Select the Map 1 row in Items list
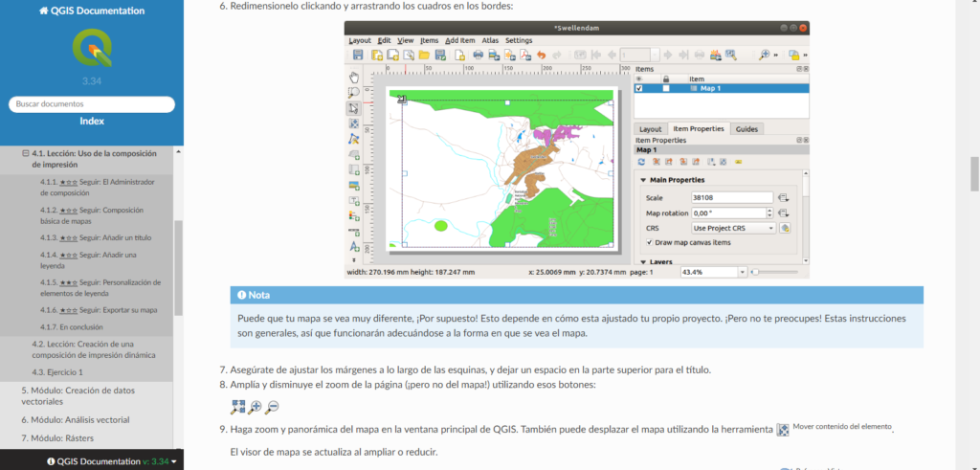 [x=722, y=89]
